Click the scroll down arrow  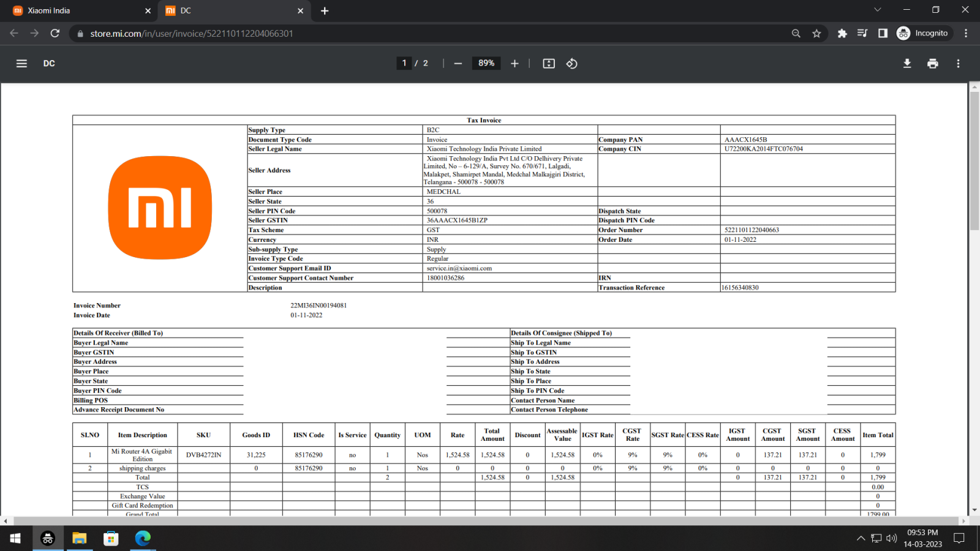point(974,510)
